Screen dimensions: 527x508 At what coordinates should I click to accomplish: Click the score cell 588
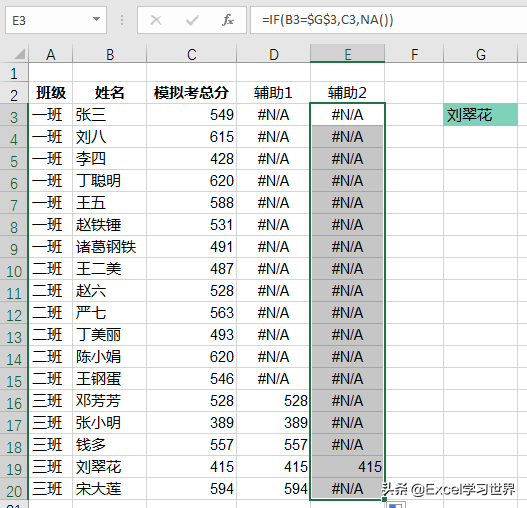tap(192, 203)
